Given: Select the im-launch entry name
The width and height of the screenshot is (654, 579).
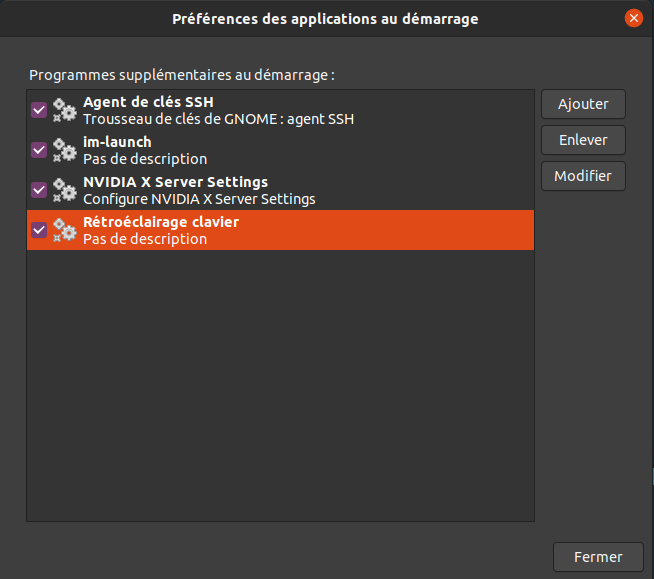Looking at the screenshot, I should coord(117,142).
